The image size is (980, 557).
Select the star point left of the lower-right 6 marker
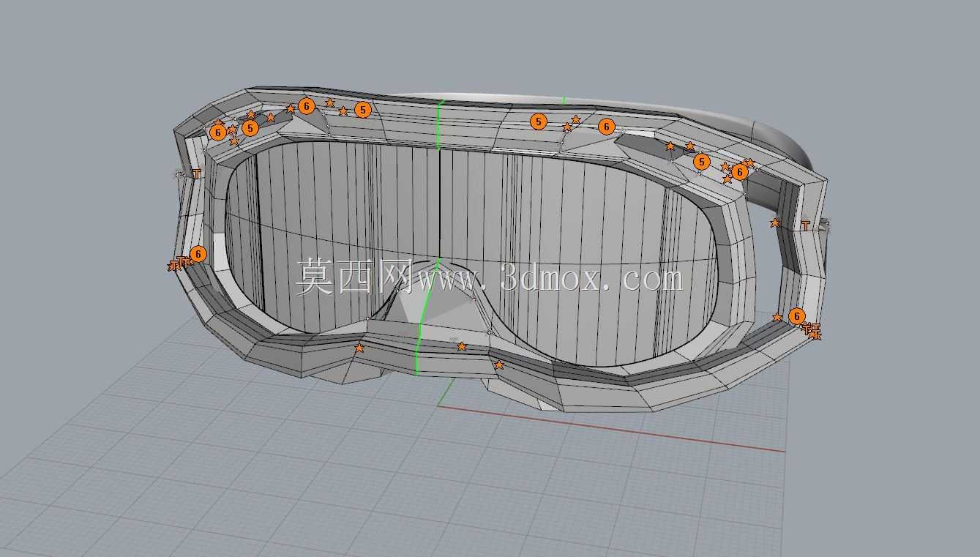[777, 317]
